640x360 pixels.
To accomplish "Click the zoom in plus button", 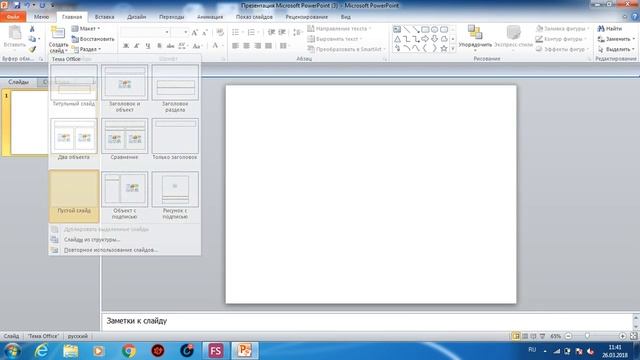I will [x=622, y=336].
